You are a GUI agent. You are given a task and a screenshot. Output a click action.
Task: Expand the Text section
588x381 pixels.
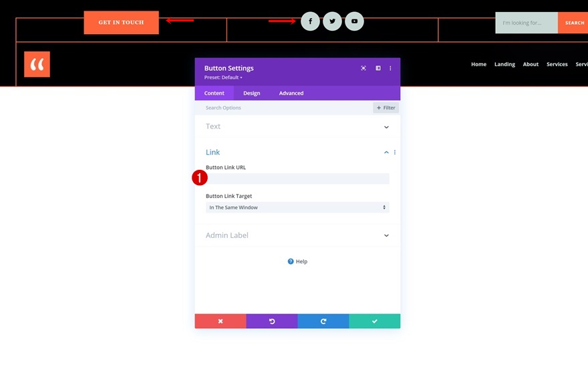click(386, 126)
